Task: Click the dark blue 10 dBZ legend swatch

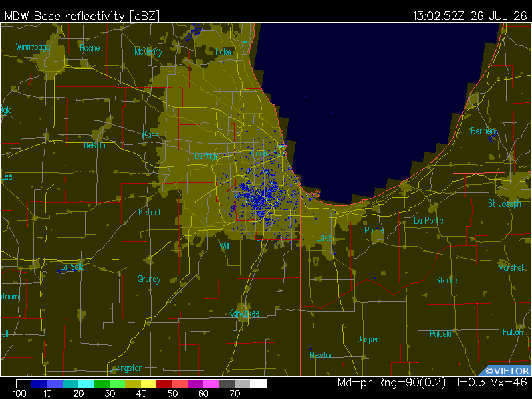Action: [x=39, y=384]
